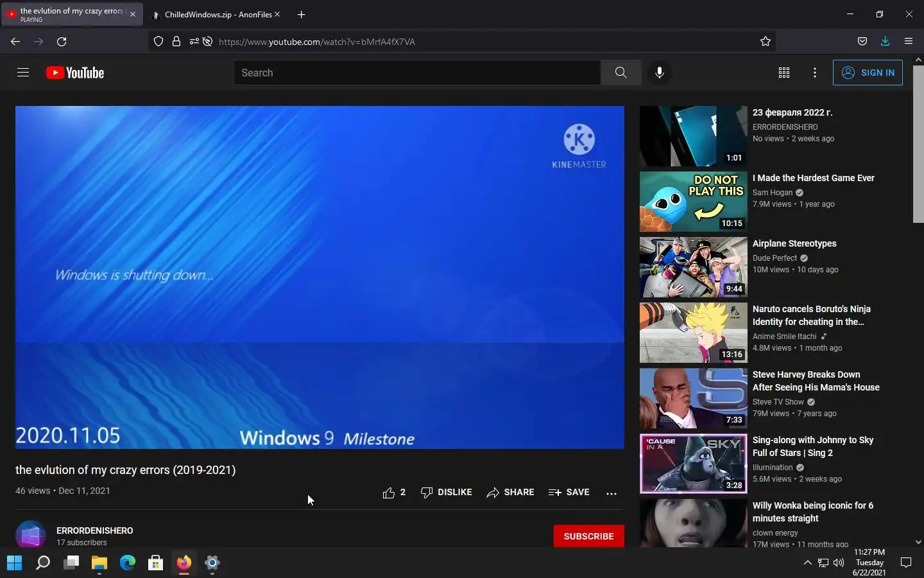924x578 pixels.
Task: Open Firefox downloads panel
Action: click(x=885, y=41)
